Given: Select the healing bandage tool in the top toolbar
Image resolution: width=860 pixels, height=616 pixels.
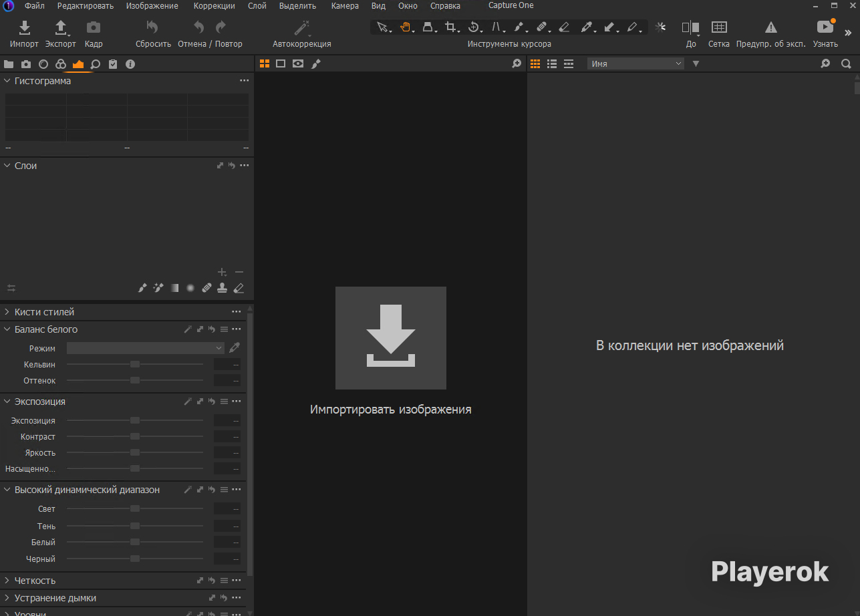Looking at the screenshot, I should tap(542, 27).
